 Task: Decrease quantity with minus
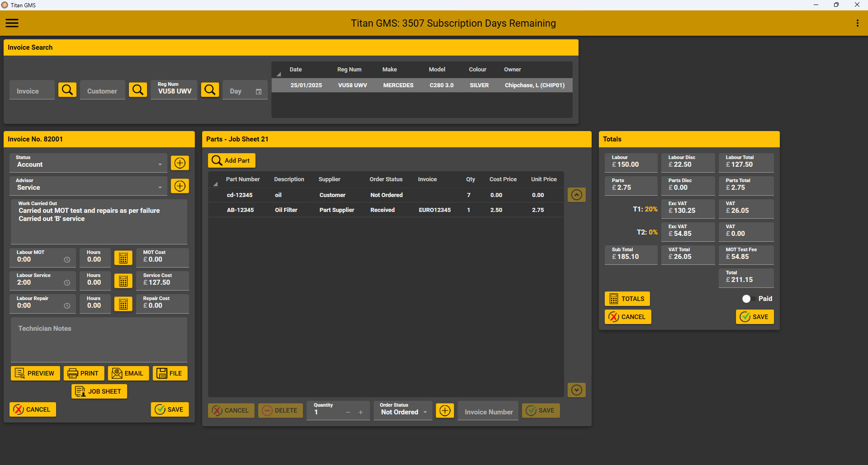coord(348,412)
